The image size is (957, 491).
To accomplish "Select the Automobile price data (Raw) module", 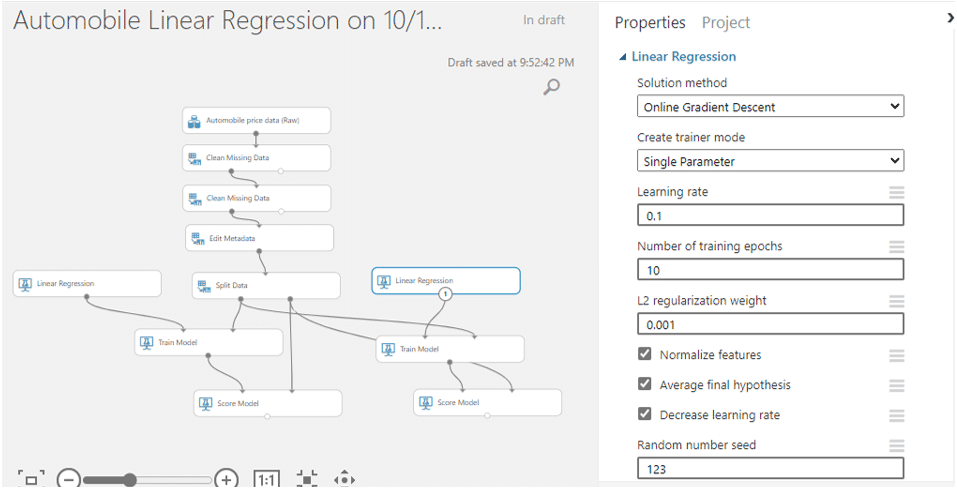I will coord(256,121).
